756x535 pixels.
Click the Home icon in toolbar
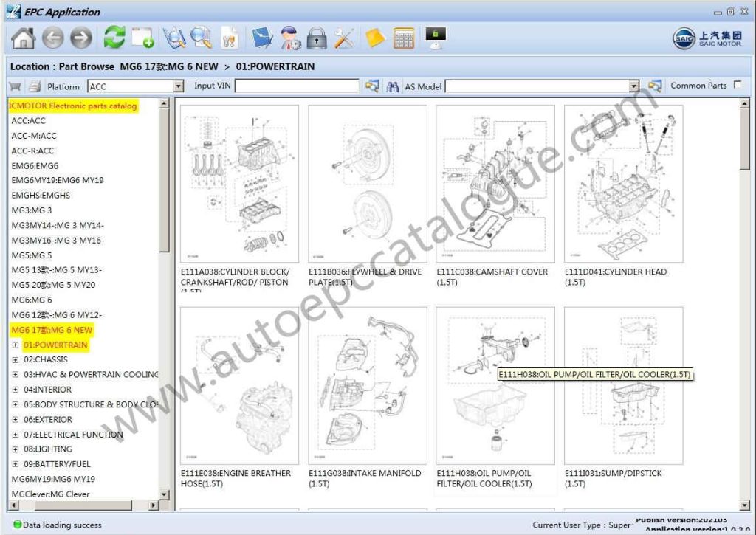point(23,38)
